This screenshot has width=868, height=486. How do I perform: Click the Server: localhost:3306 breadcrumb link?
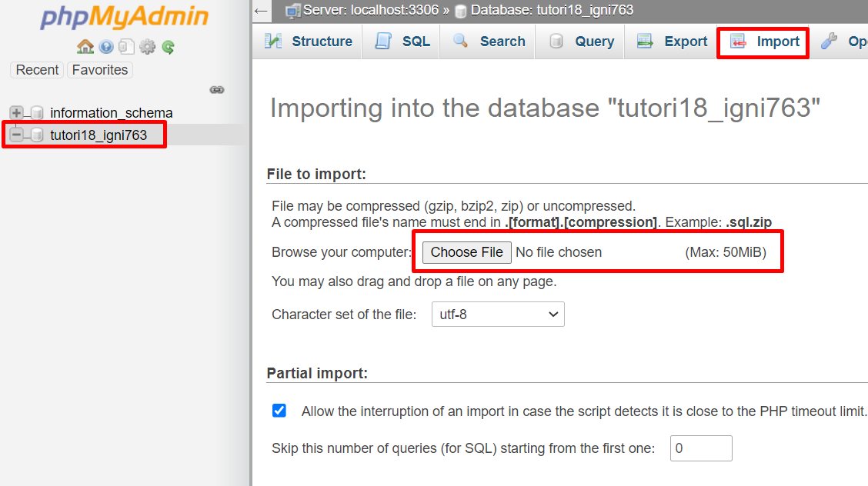pyautogui.click(x=371, y=10)
